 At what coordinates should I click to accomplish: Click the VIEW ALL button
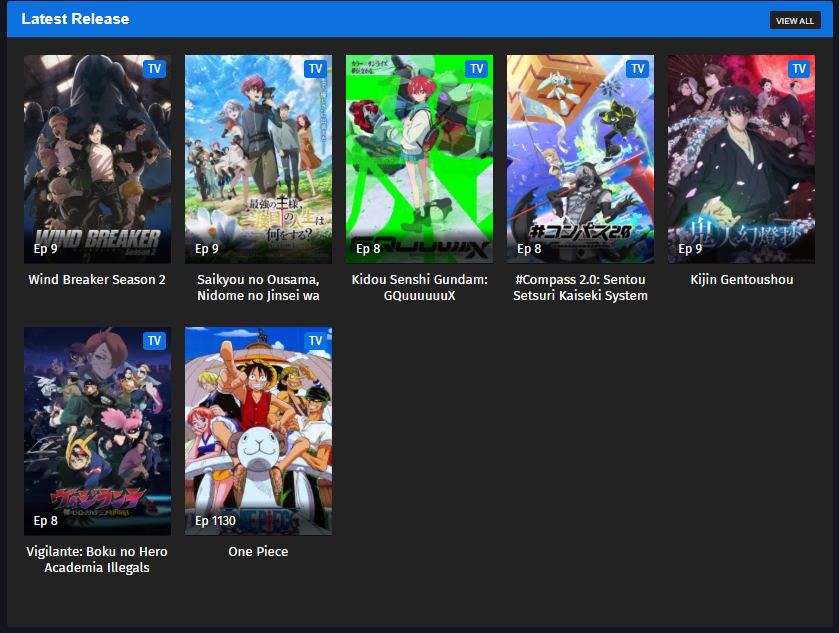[795, 20]
